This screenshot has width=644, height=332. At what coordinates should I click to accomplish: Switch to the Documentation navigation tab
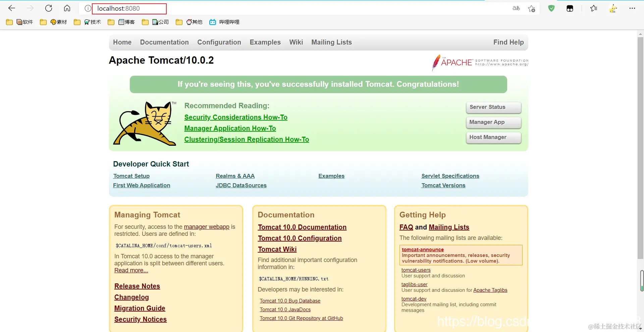[x=164, y=42]
